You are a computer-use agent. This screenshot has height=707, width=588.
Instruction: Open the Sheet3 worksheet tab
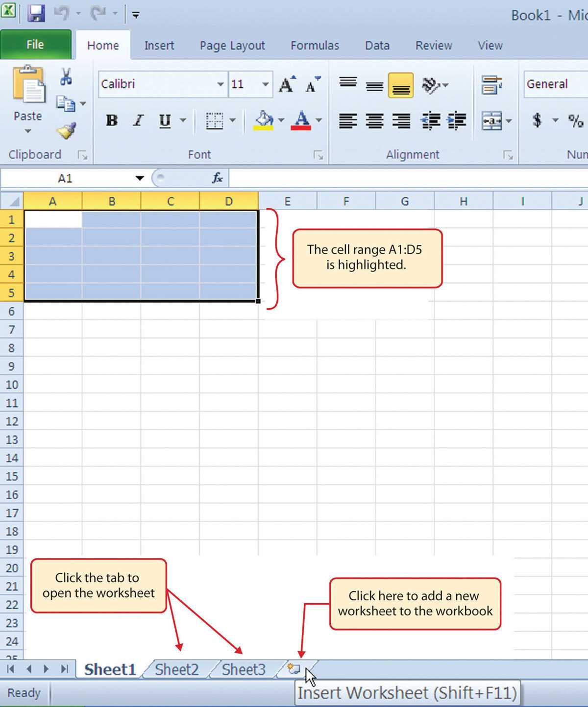click(x=244, y=669)
